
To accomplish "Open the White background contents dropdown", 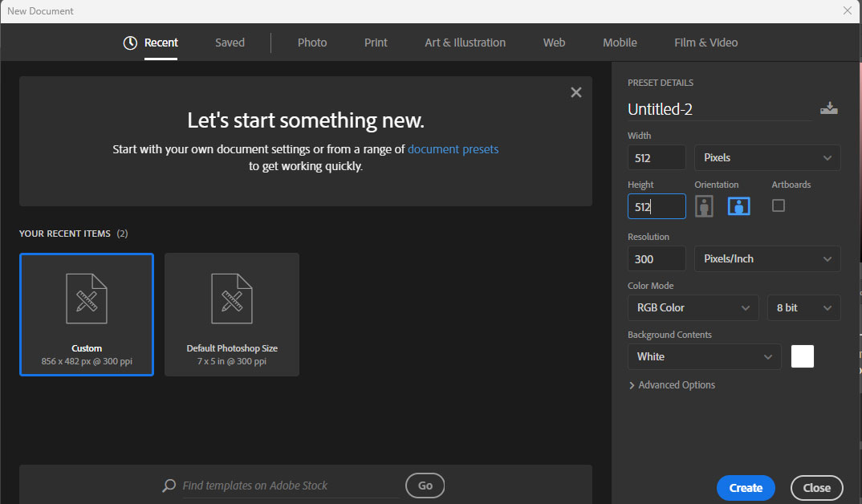I will [704, 356].
